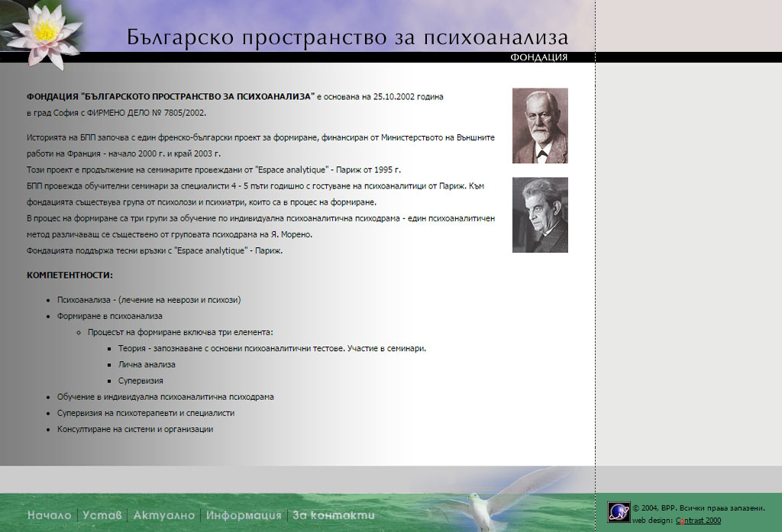Viewport: 782px width, 532px height.
Task: Click the water lily logo image
Action: [42, 33]
